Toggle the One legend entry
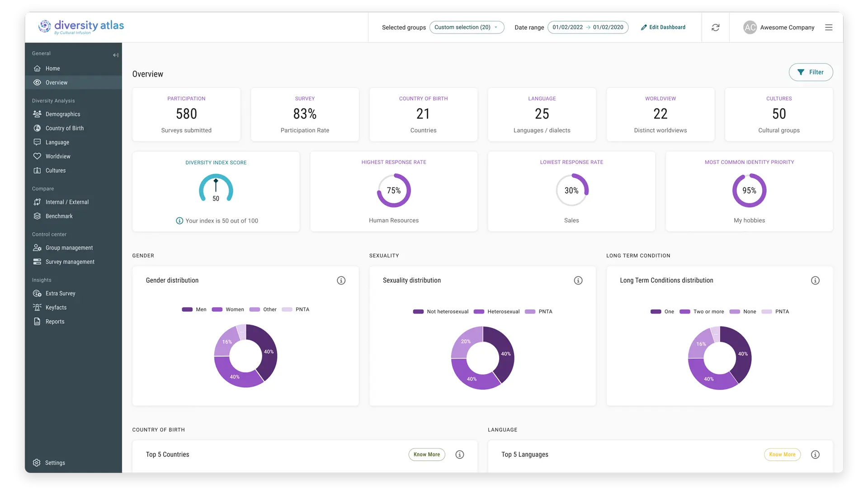Image resolution: width=868 pixels, height=496 pixels. coord(662,312)
